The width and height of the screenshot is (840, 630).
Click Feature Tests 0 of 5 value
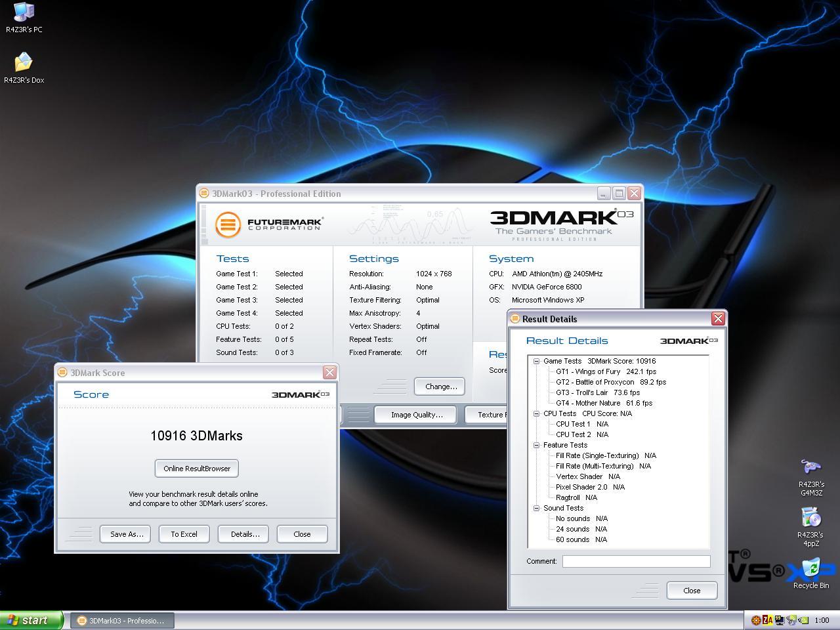tap(284, 339)
